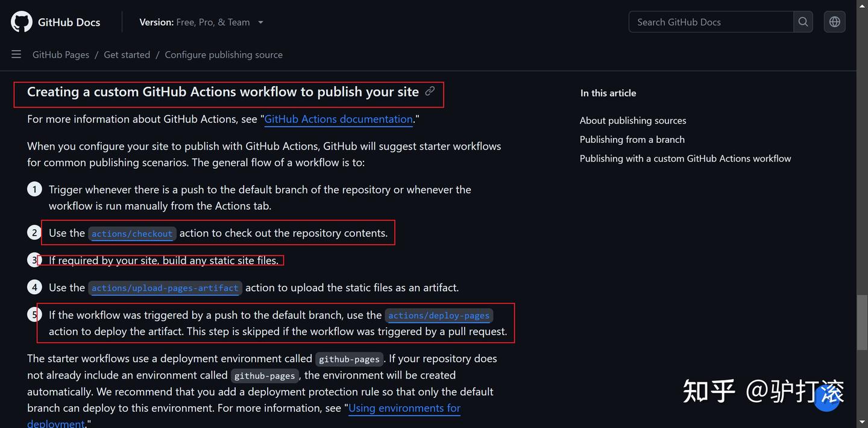Open the globe language selector

point(834,22)
